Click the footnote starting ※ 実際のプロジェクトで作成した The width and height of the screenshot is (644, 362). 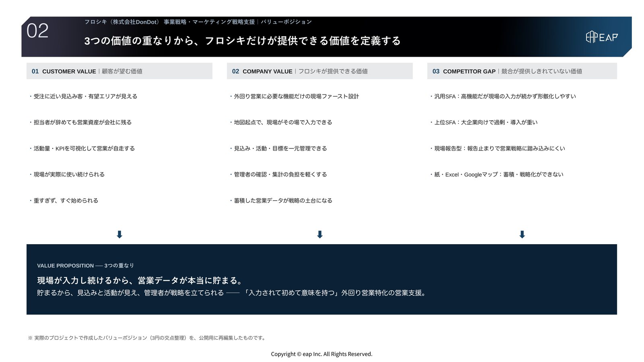pyautogui.click(x=147, y=338)
